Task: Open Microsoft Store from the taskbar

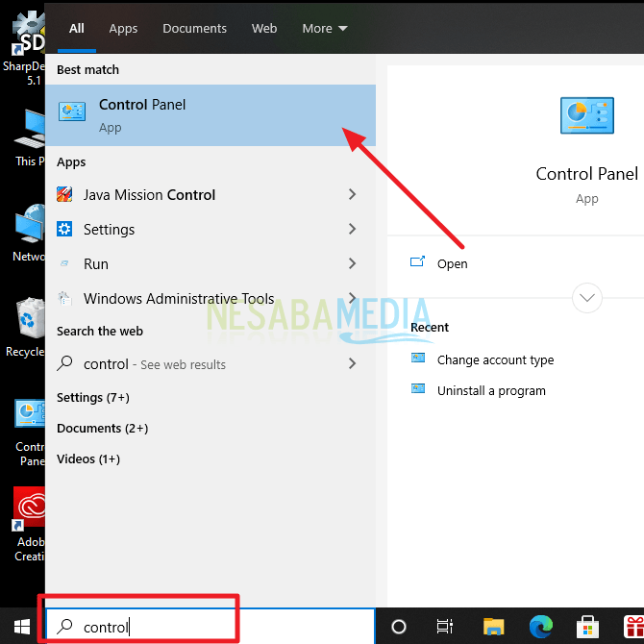Action: pyautogui.click(x=587, y=627)
